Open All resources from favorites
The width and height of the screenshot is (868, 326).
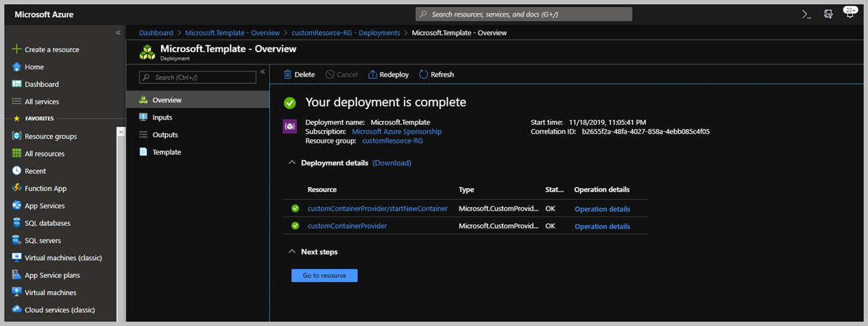tap(45, 154)
